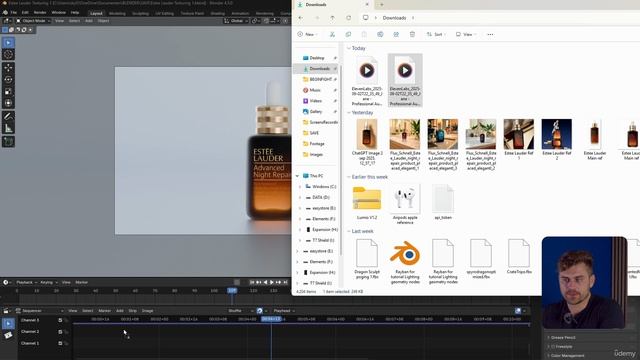Viewport: 640px width, 360px height.
Task: Refresh the Downloads folder view
Action: pyautogui.click(x=349, y=18)
